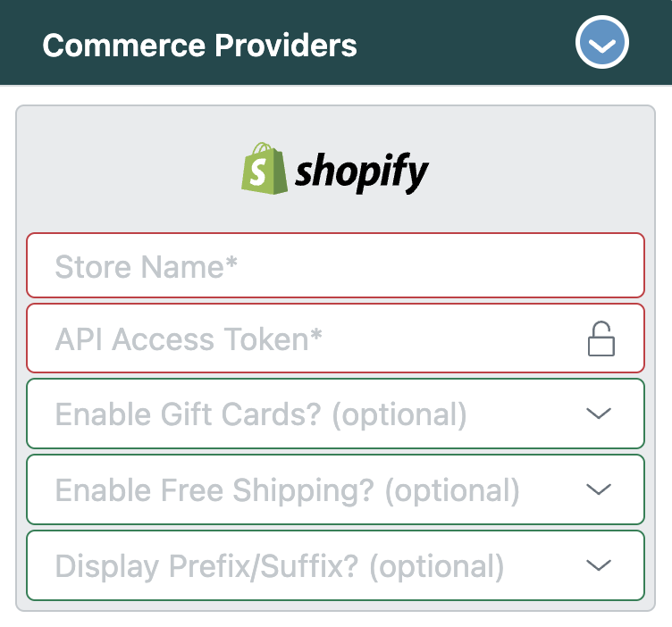Click the Enable Free Shipping? placeholder label
The image size is (672, 627).
[x=214, y=490]
